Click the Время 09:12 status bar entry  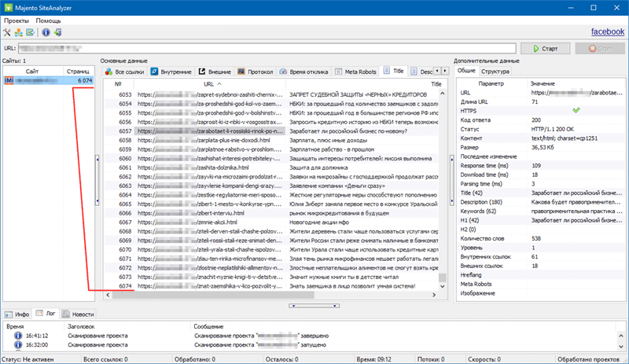[x=373, y=359]
